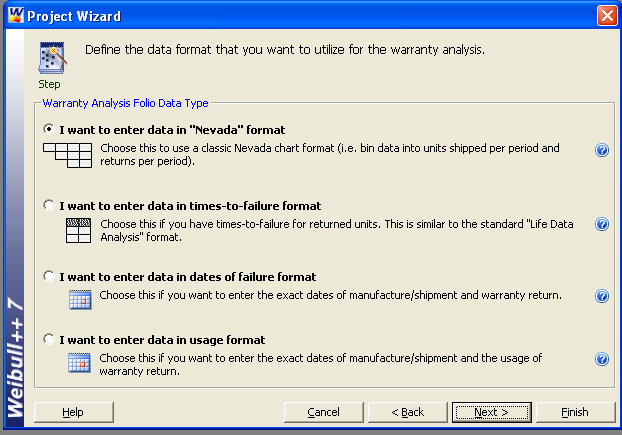Choose the dates of failure format radio button
Viewport: 622px width, 435px height.
point(49,276)
